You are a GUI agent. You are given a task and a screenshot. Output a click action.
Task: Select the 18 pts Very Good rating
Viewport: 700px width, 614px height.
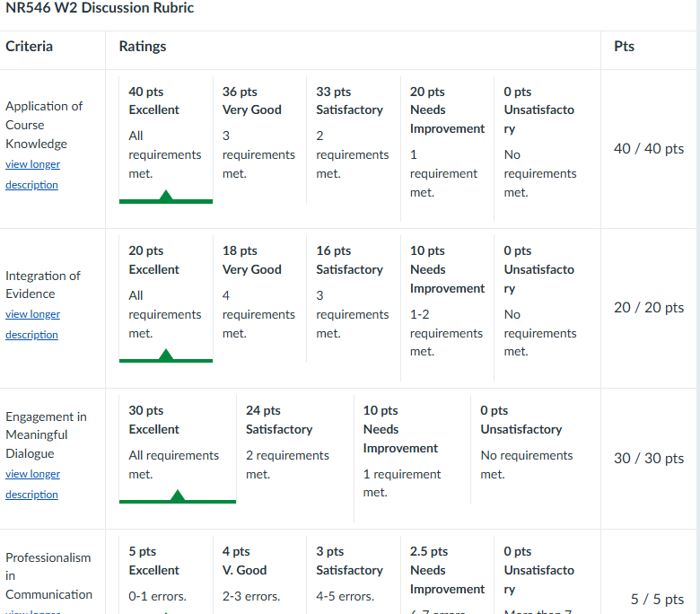pos(258,292)
